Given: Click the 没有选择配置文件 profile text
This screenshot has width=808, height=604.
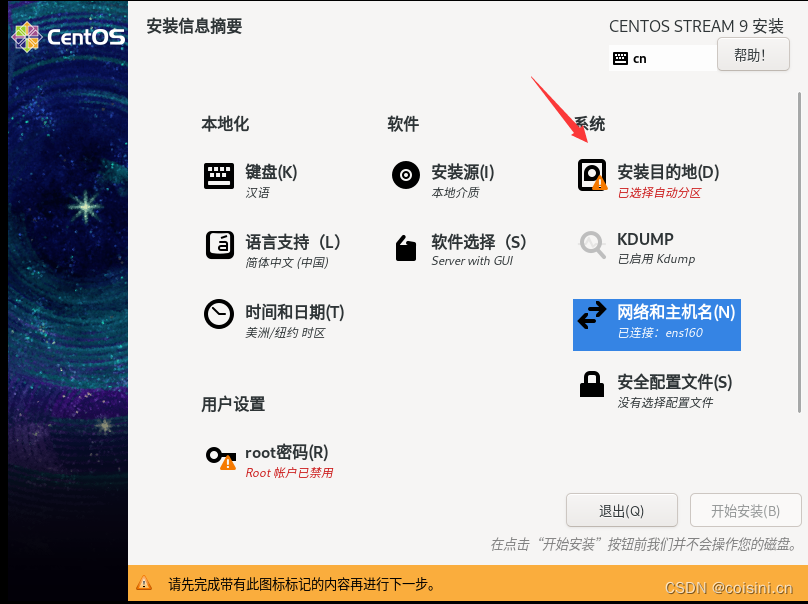Looking at the screenshot, I should 665,402.
